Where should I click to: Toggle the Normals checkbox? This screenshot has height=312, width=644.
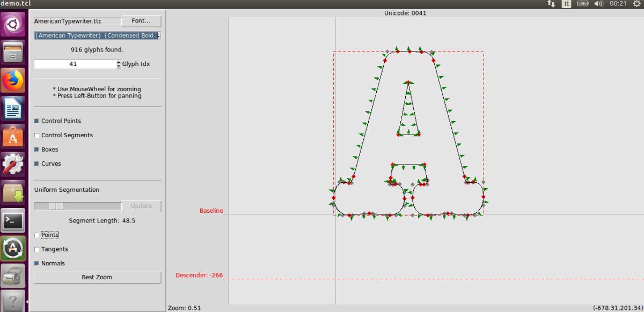click(37, 264)
